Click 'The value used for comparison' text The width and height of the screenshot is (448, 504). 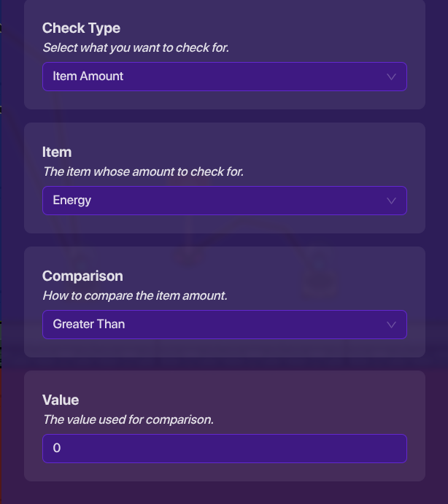[128, 419]
